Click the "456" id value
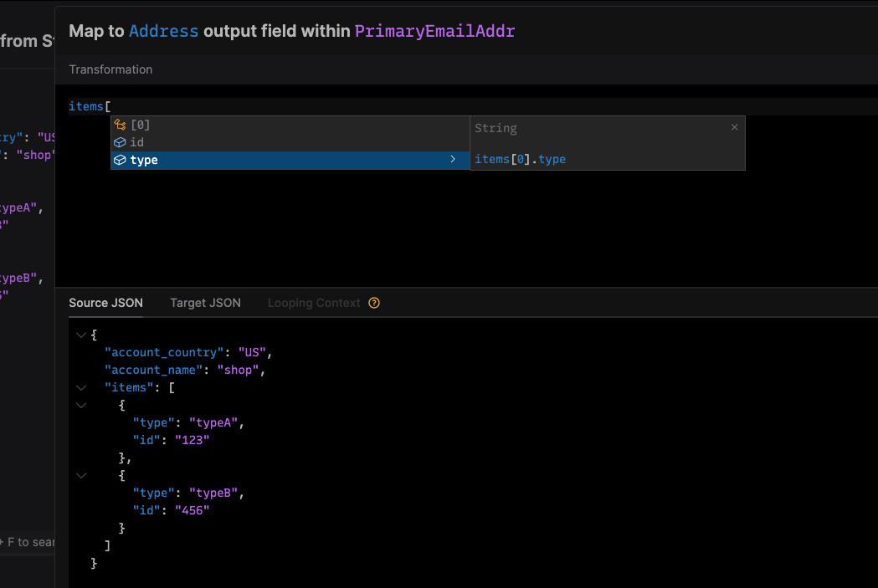This screenshot has width=878, height=588. [192, 510]
